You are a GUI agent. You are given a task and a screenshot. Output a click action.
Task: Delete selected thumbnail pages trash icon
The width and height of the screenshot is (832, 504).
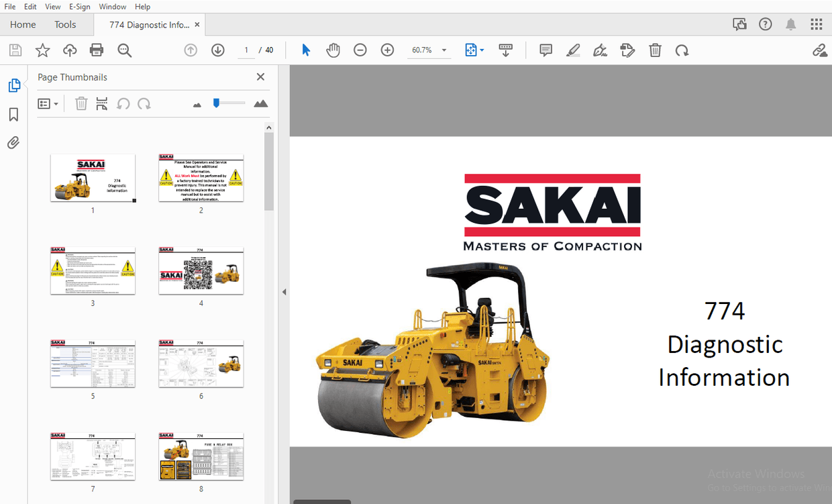[x=81, y=103]
